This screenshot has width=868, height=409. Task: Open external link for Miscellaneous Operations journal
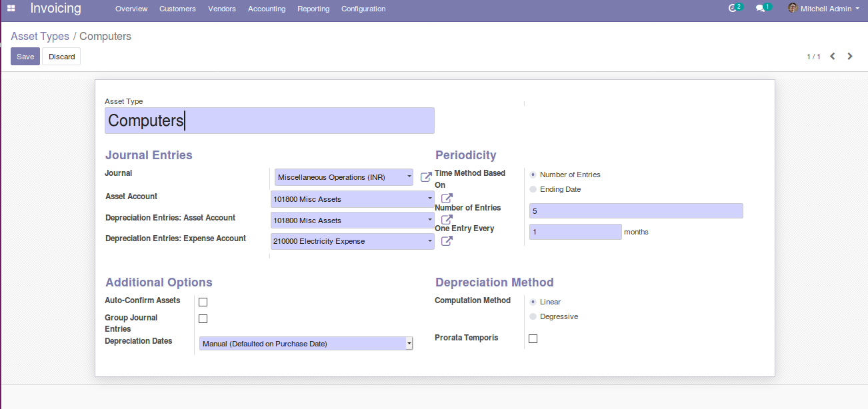tap(425, 178)
